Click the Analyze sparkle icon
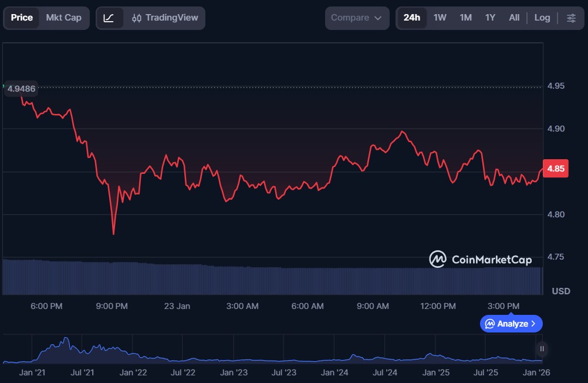Image resolution: width=588 pixels, height=383 pixels. [489, 324]
